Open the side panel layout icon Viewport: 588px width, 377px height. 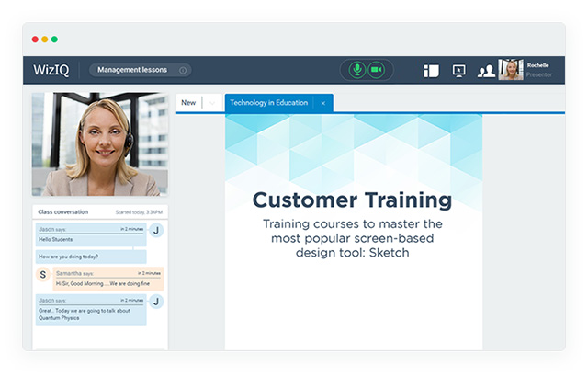tap(432, 71)
